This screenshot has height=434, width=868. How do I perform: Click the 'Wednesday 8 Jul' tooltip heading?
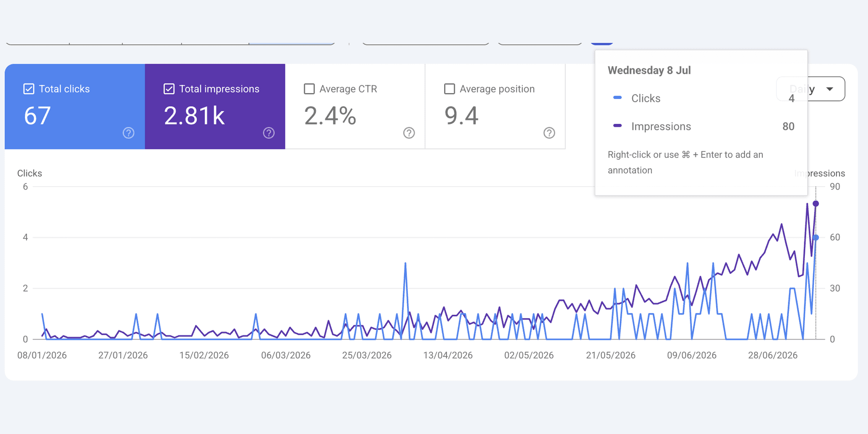coord(649,70)
